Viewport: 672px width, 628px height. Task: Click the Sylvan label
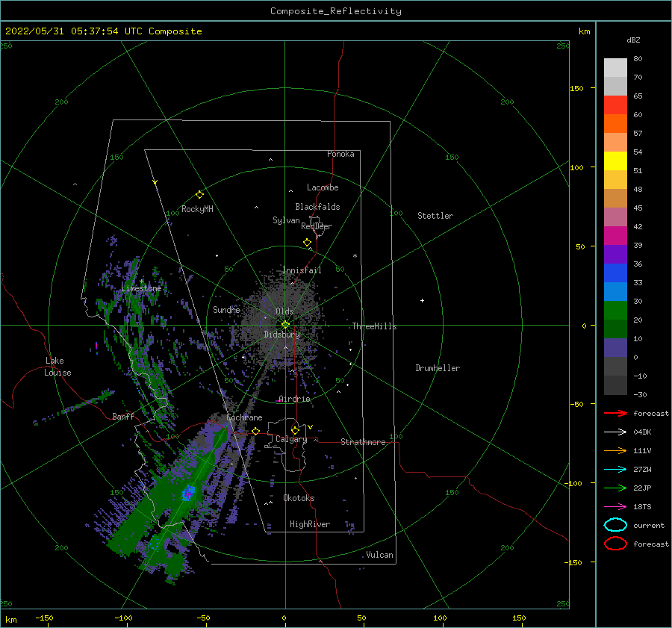point(286,220)
